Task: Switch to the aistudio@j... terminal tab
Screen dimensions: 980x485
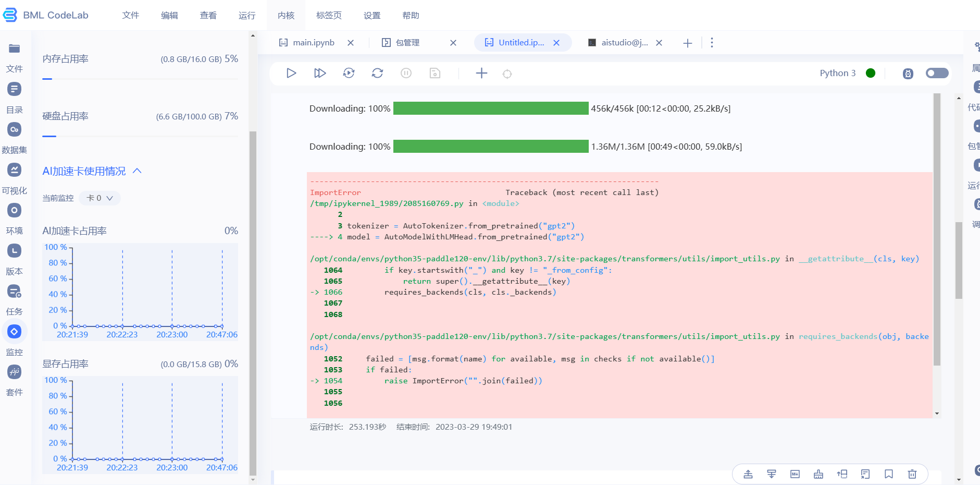Action: coord(618,43)
